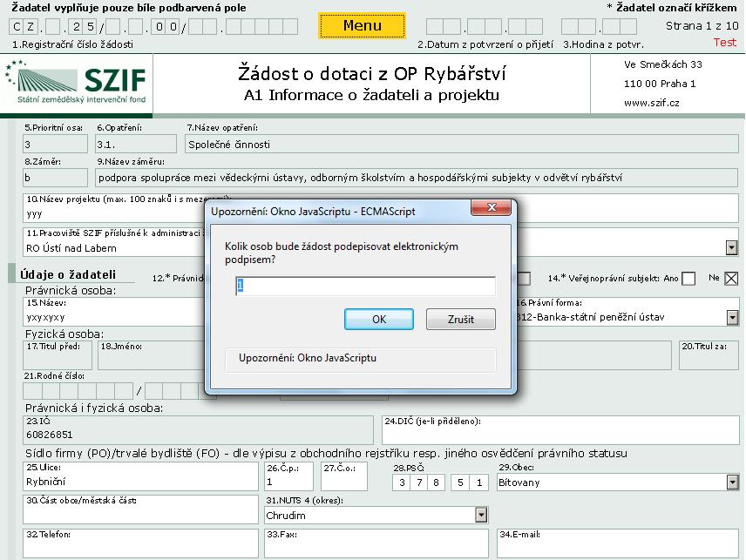Check the 'Ne' box for Veřejnoprávní subjekt
The image size is (746, 560).
point(731,279)
